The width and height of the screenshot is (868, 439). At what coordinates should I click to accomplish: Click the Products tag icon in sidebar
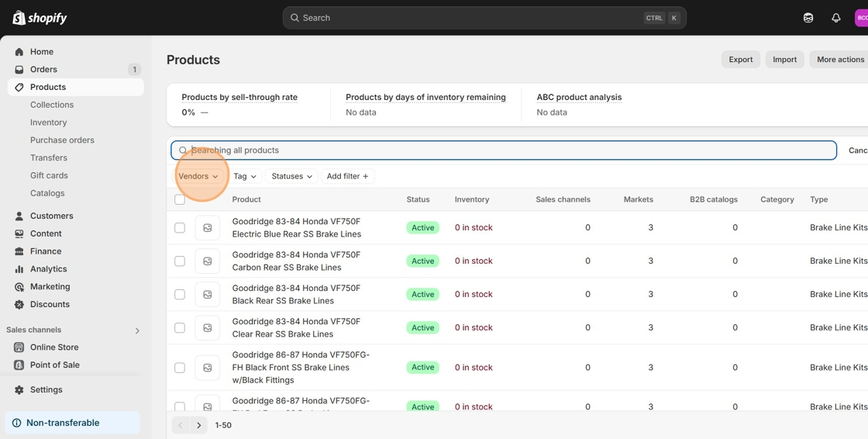click(19, 87)
